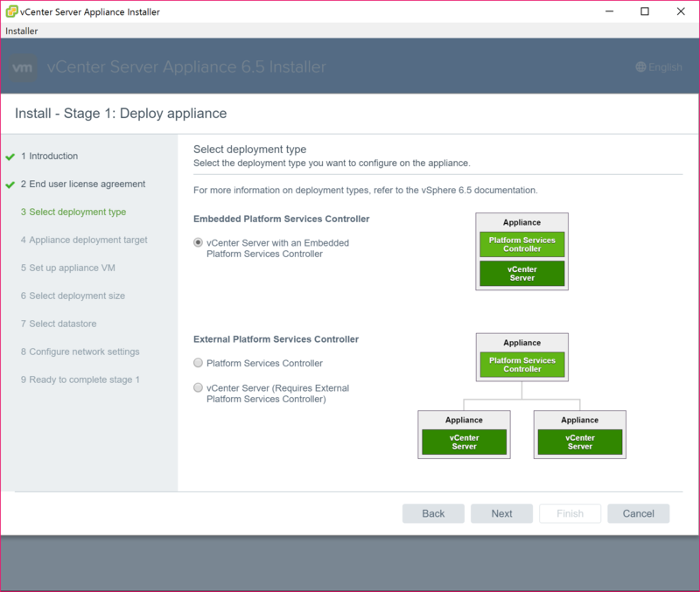This screenshot has width=700, height=592.
Task: Click the External Platform Services Controller heading
Action: pos(276,339)
